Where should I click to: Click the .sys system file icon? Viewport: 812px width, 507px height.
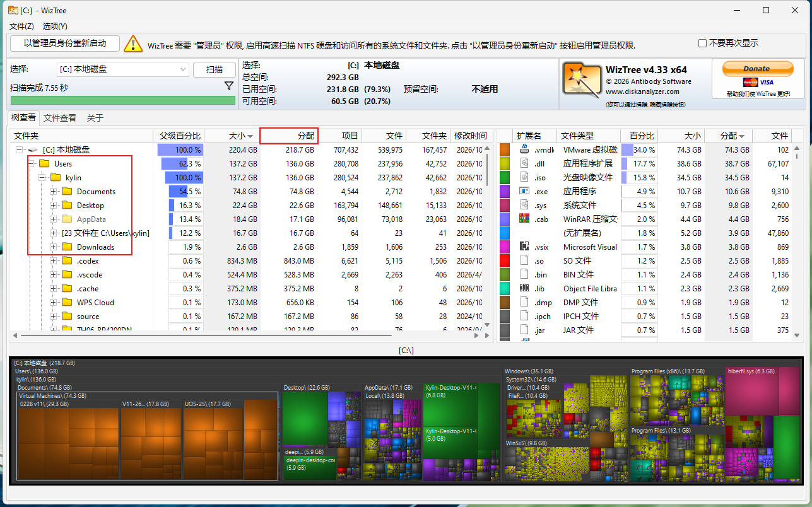tap(524, 205)
